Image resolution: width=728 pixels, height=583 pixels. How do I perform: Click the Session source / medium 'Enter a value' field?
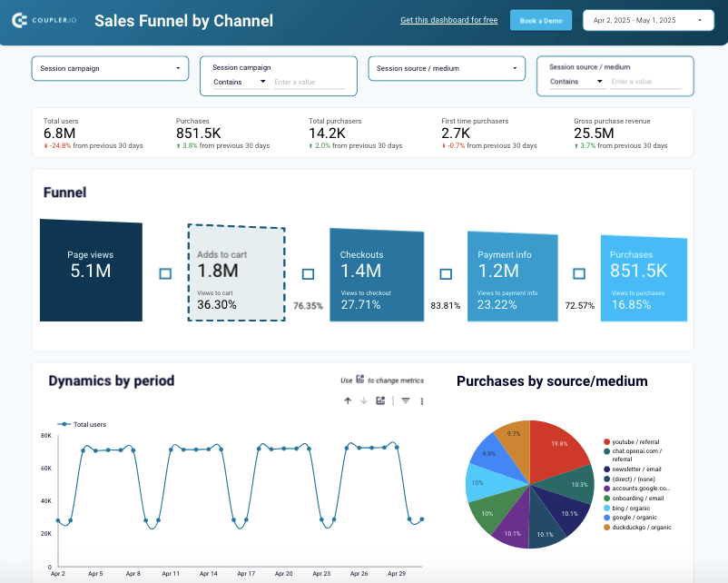click(x=645, y=82)
